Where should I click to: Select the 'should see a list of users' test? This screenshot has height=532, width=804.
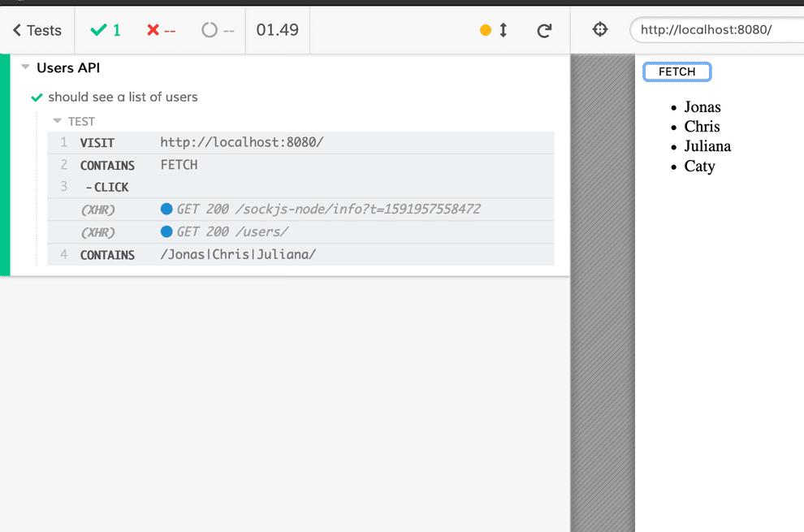click(123, 97)
